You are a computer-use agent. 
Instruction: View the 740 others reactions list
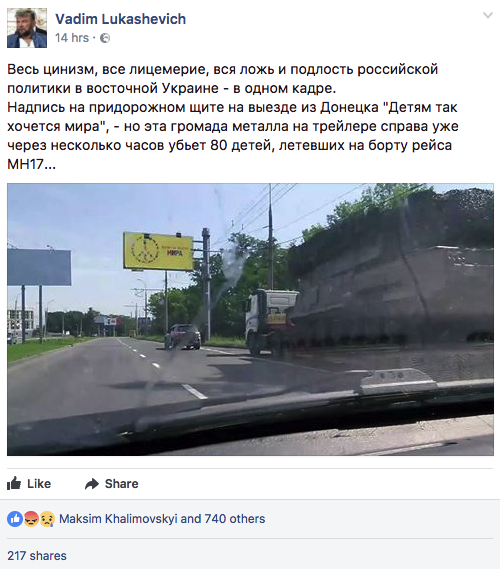[235, 519]
